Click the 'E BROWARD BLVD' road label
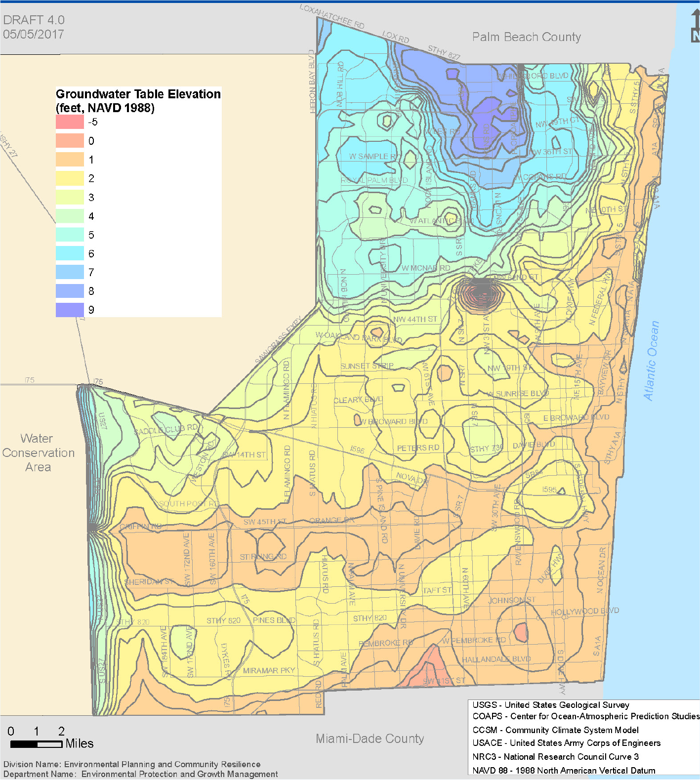Image resolution: width=700 pixels, height=780 pixels. coord(576,418)
